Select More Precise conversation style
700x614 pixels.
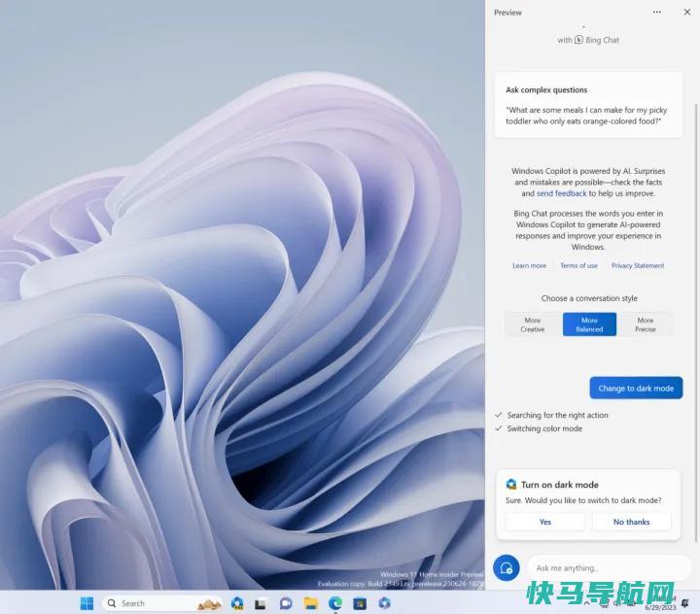[646, 324]
